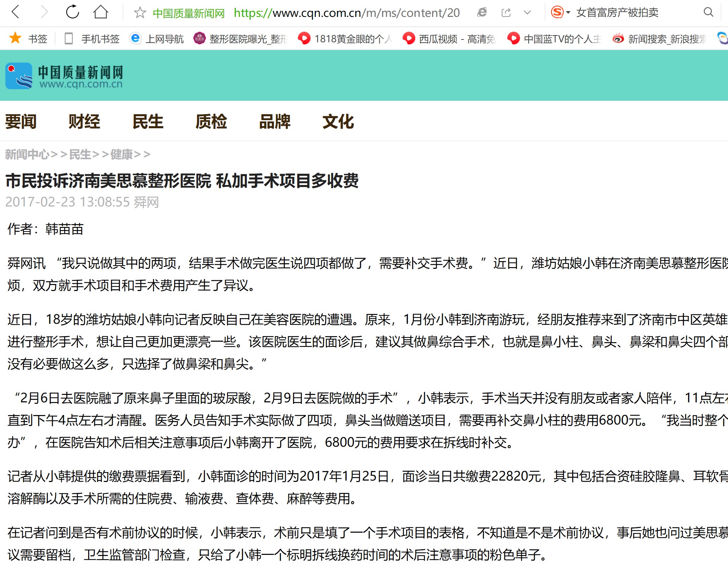Open the browser home page icon

tap(101, 12)
